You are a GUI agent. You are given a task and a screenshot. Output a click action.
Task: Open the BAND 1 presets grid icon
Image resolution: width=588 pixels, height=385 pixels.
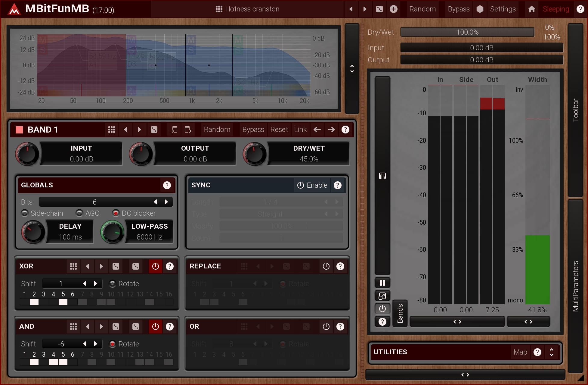(112, 130)
